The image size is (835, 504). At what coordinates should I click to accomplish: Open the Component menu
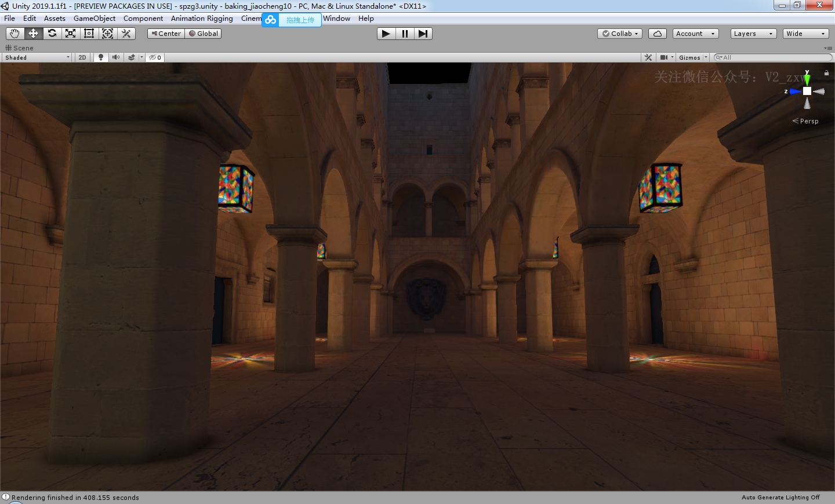point(143,19)
